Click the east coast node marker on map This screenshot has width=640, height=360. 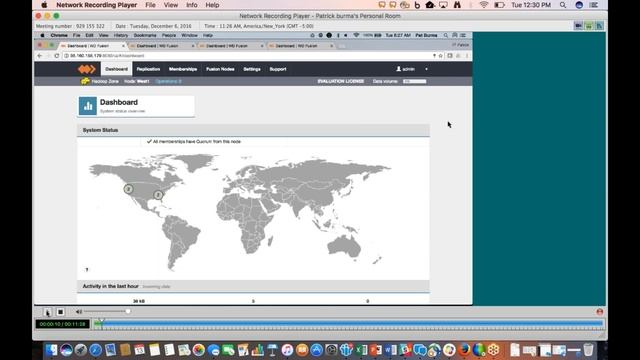pyautogui.click(x=158, y=195)
